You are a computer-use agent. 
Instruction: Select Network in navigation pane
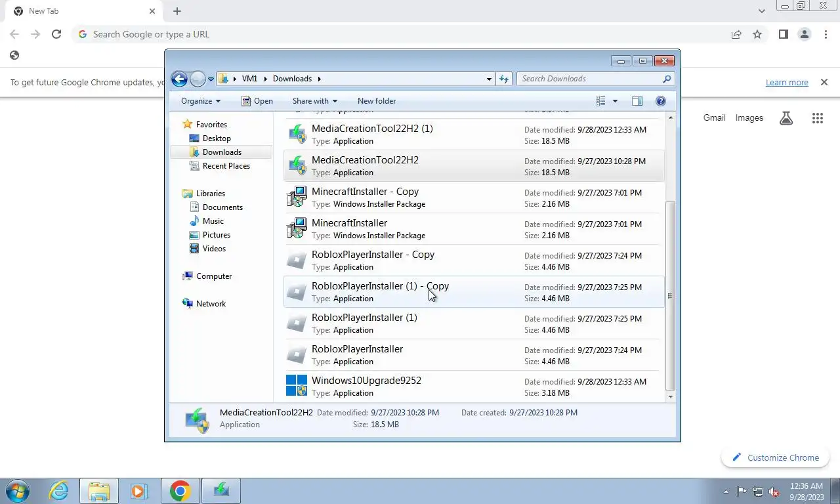coord(211,304)
